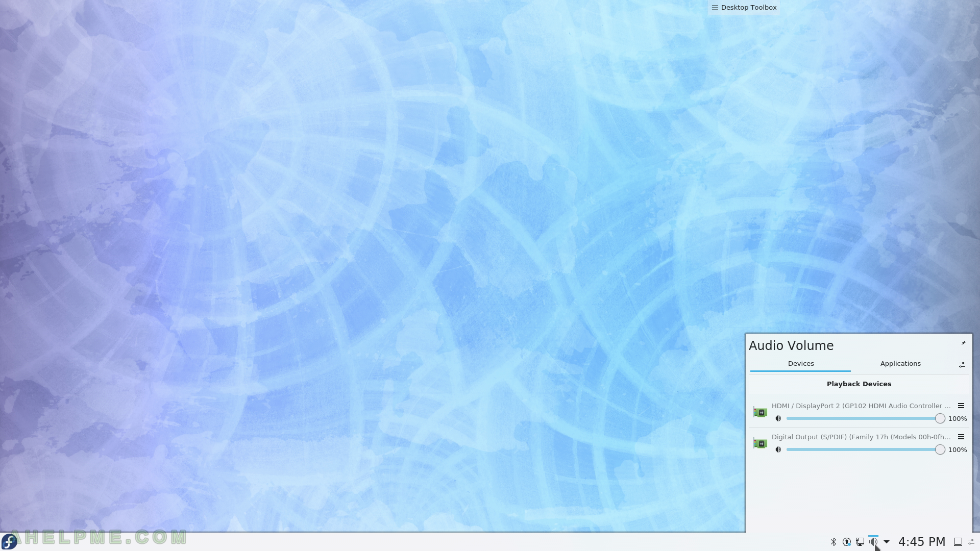
Task: Click the HDMI device 100% volume label
Action: click(x=958, y=418)
